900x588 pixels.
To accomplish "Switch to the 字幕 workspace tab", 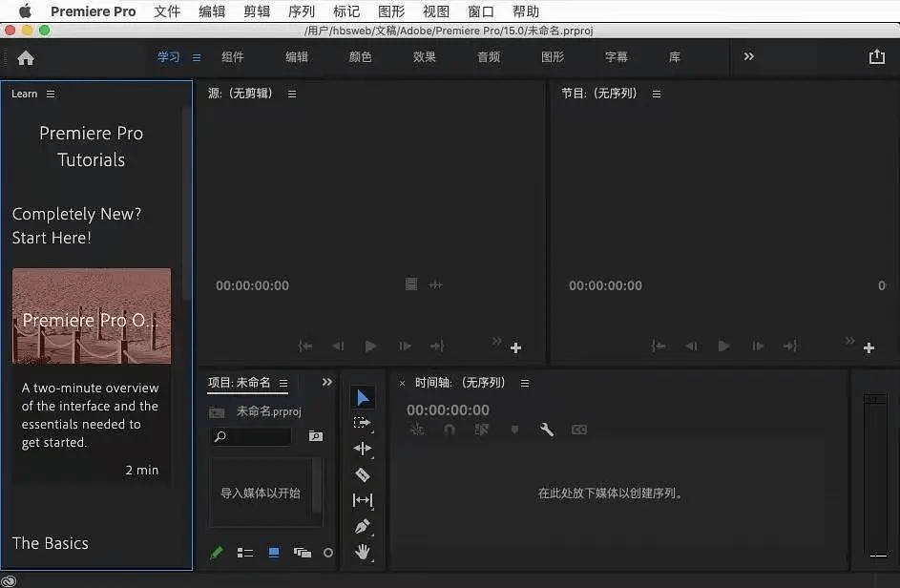I will click(x=617, y=57).
